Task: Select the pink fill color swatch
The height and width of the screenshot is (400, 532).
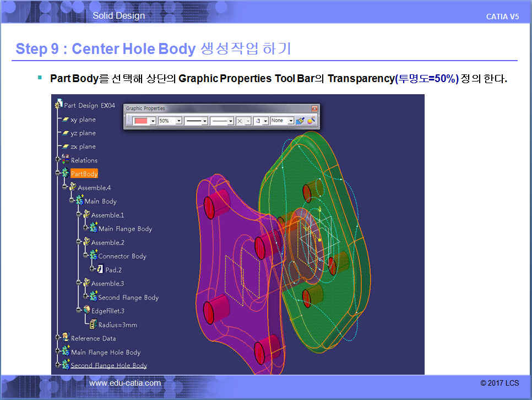Action: [141, 121]
